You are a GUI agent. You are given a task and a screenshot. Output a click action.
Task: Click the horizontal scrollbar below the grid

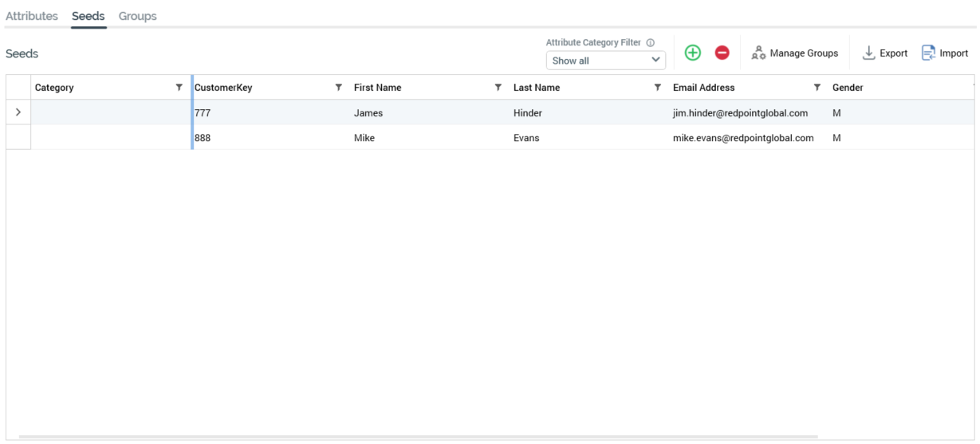coord(418,437)
